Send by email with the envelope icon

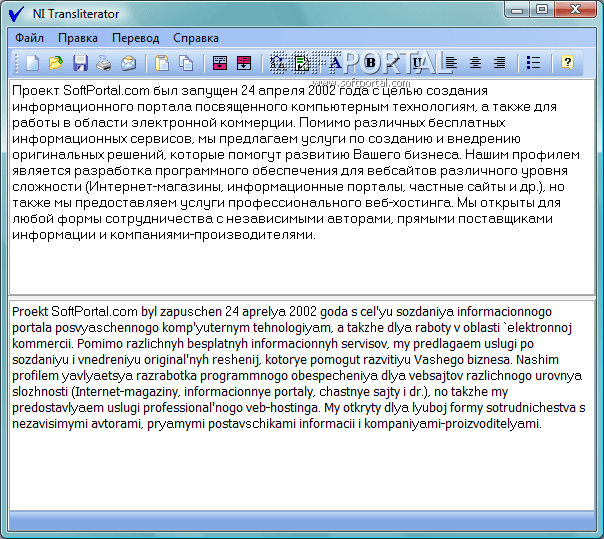pos(128,63)
